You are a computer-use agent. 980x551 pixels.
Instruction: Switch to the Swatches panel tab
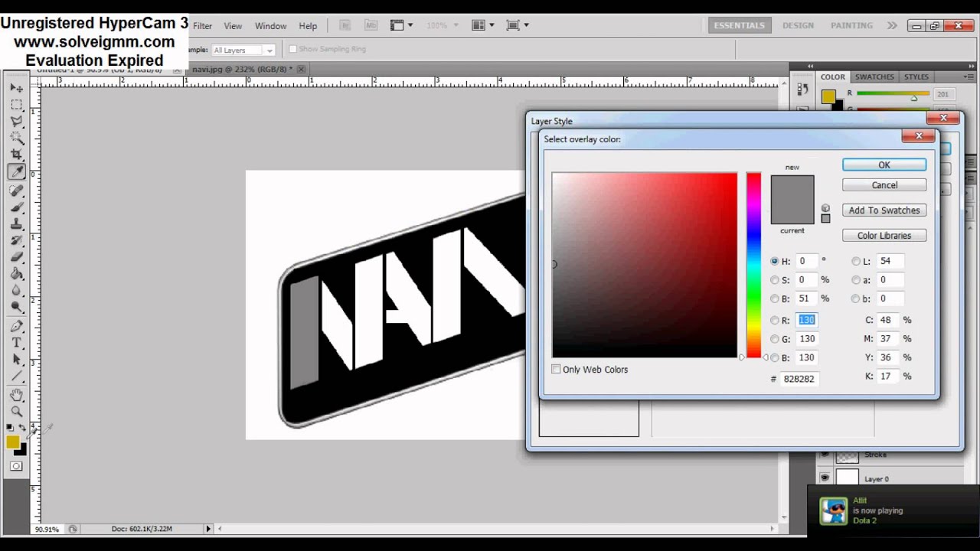click(874, 77)
